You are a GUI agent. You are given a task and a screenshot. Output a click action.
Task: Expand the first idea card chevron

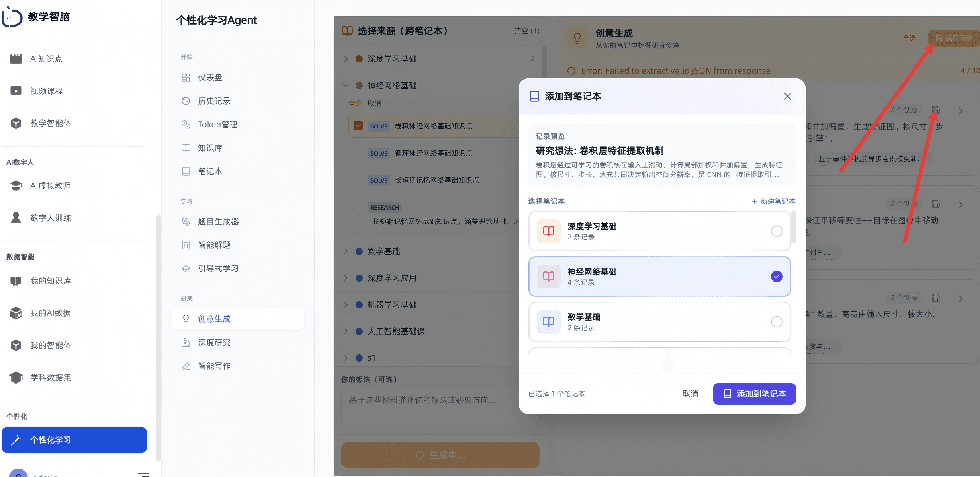961,111
